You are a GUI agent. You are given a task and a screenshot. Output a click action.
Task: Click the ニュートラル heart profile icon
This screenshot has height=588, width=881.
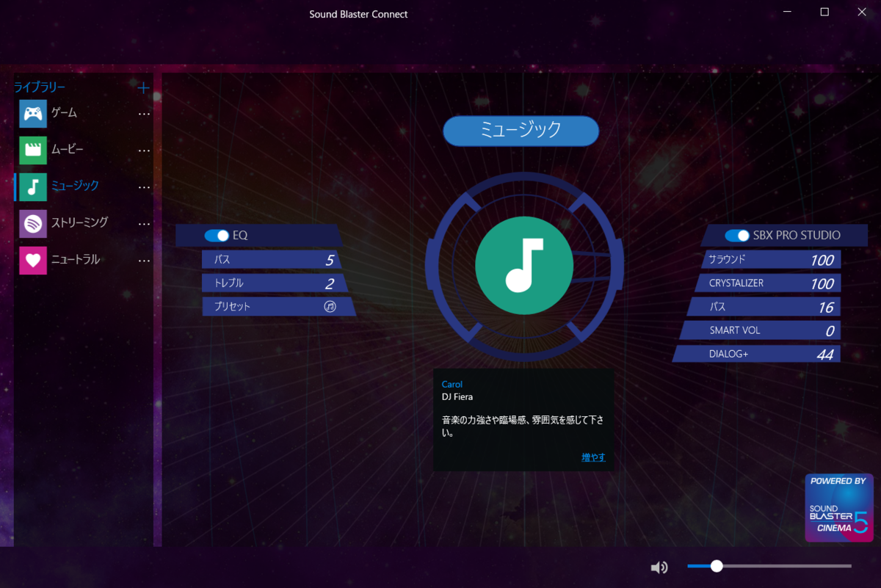(x=33, y=260)
